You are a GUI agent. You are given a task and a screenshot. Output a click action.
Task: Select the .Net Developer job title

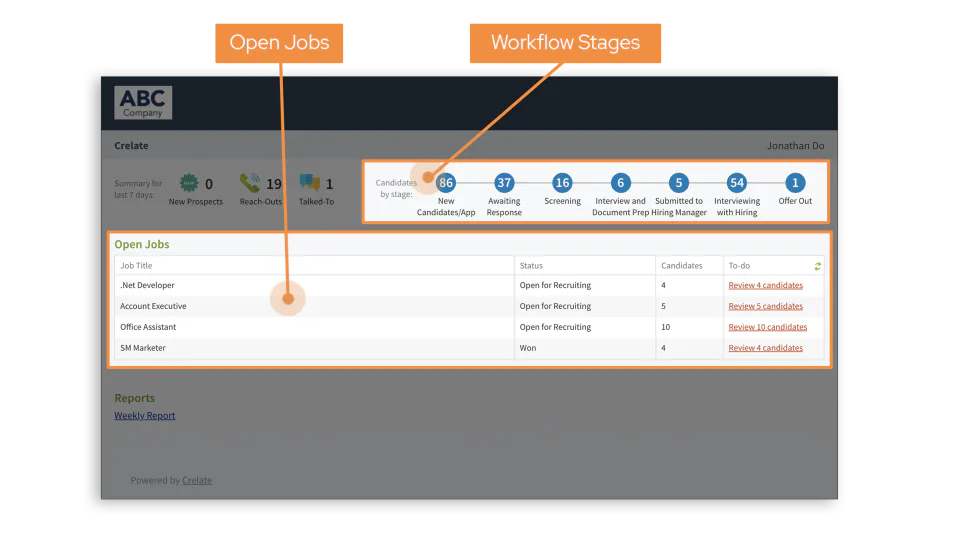147,285
